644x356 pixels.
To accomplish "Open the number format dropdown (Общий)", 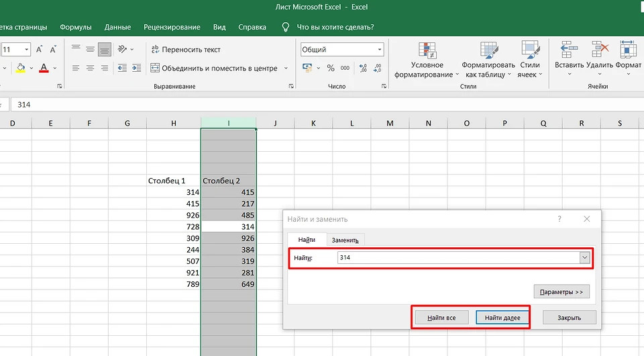I will click(x=380, y=50).
